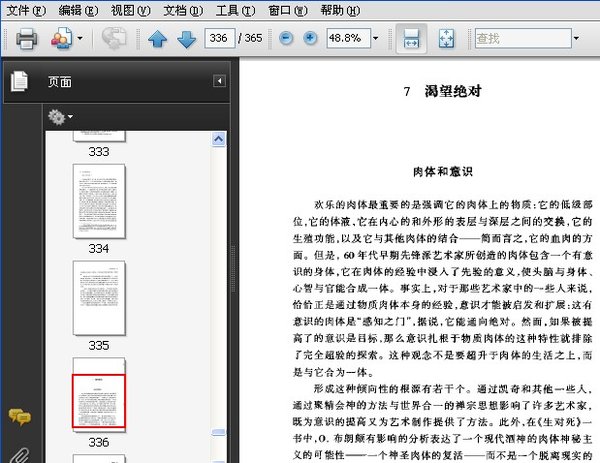Switch to fit one full page view
600x463 pixels.
[x=445, y=39]
